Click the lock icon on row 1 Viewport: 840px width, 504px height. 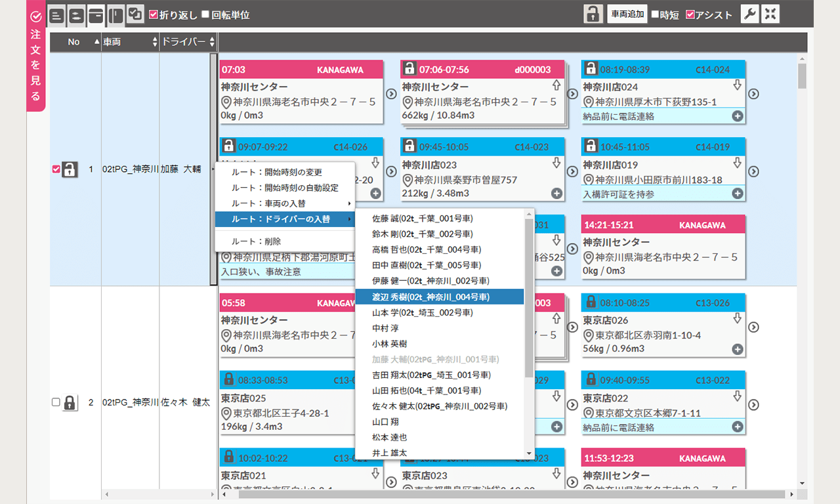coord(70,169)
